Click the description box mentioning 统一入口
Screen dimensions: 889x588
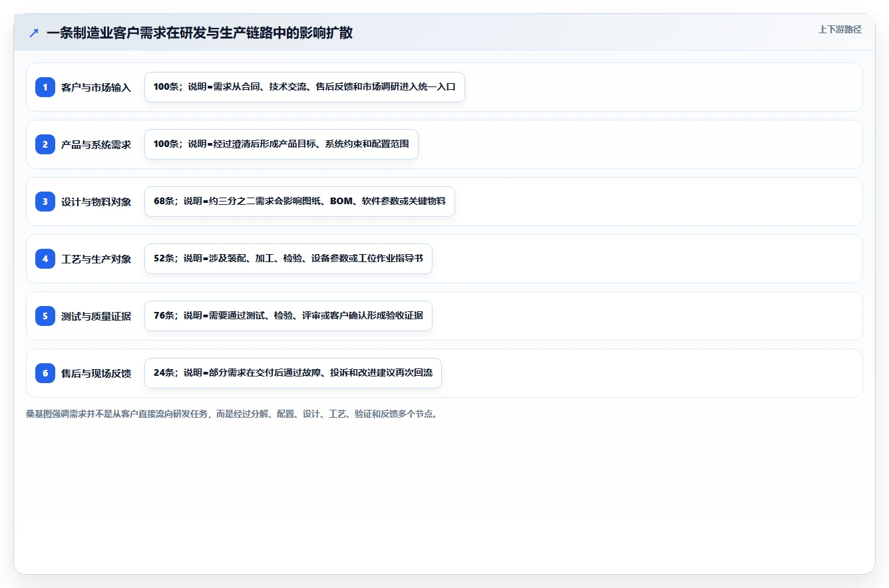pos(305,87)
